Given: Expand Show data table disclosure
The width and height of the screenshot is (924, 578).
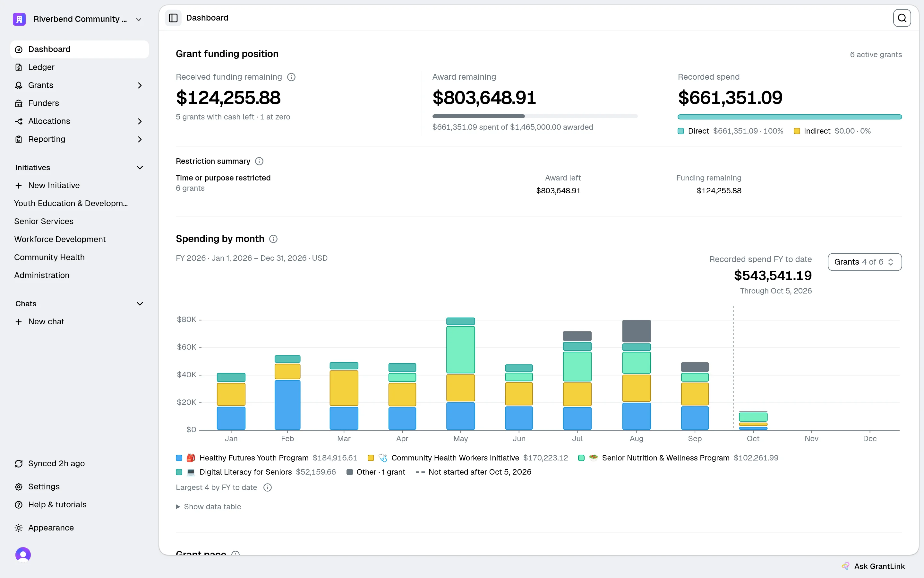Looking at the screenshot, I should pos(209,506).
